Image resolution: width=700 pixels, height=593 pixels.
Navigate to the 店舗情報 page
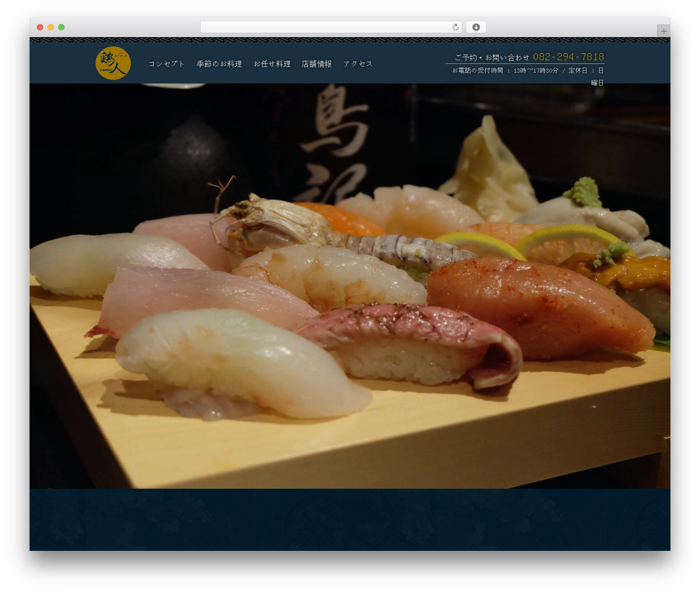[x=317, y=64]
